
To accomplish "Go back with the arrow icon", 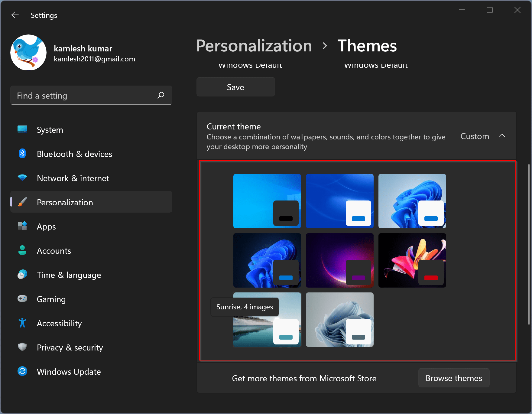I will point(15,15).
